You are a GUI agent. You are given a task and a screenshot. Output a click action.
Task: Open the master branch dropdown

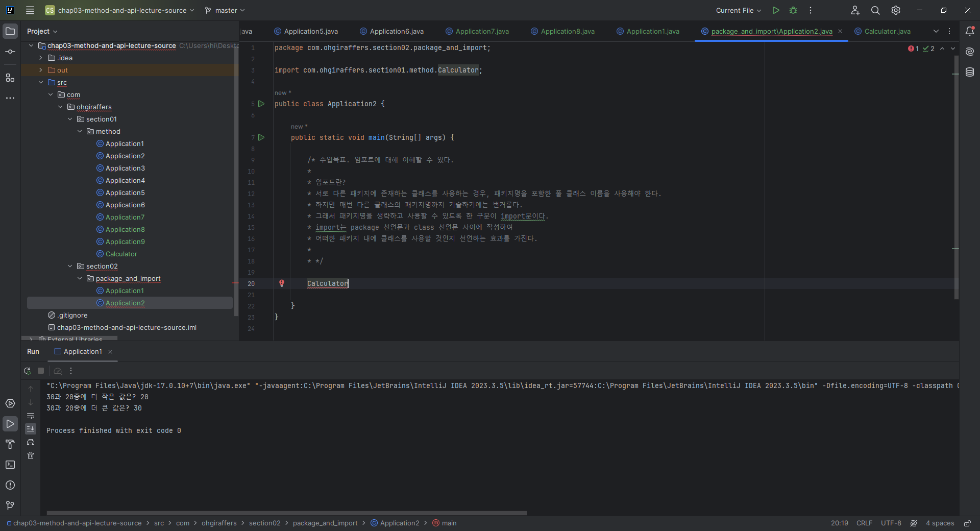click(x=225, y=10)
